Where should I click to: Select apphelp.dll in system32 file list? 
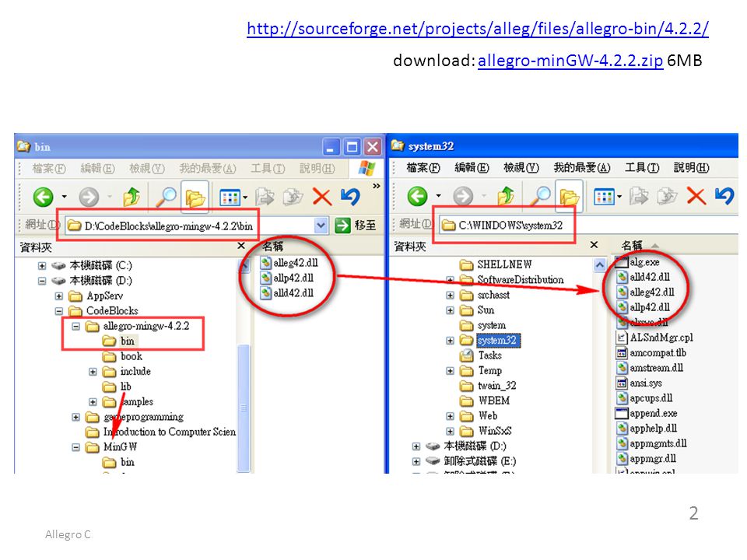647,429
